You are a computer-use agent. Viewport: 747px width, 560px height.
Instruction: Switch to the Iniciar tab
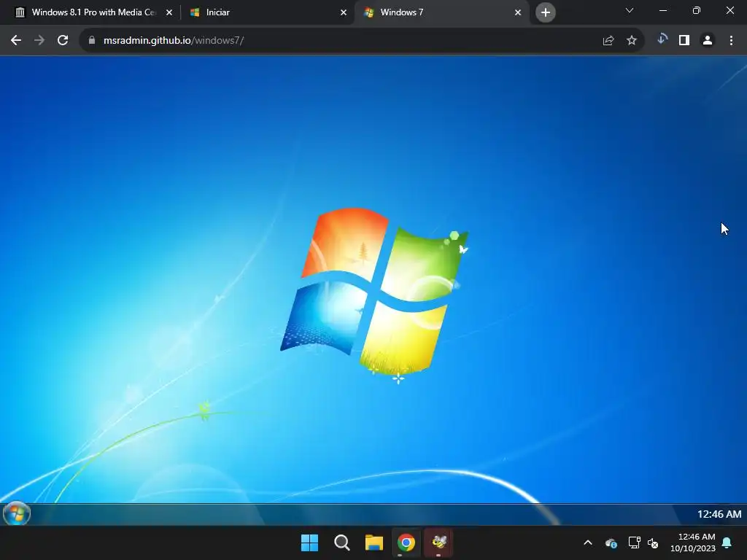(x=267, y=12)
